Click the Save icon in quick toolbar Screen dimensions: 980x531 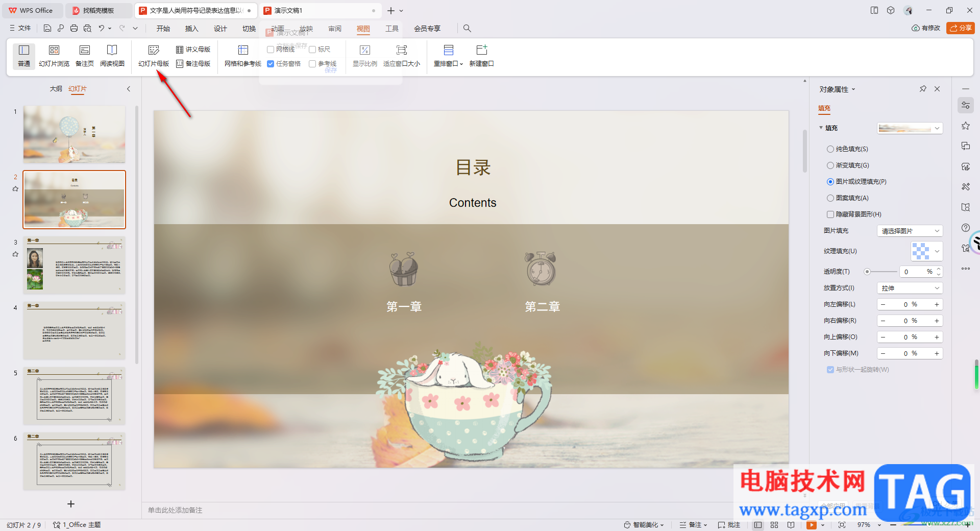click(47, 28)
